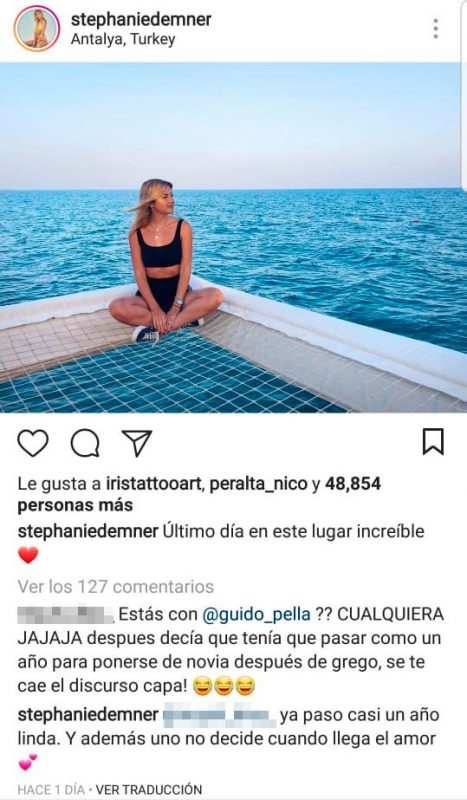Open stephaniedemner profile picture story
This screenshot has width=467, height=800.
click(x=37, y=29)
